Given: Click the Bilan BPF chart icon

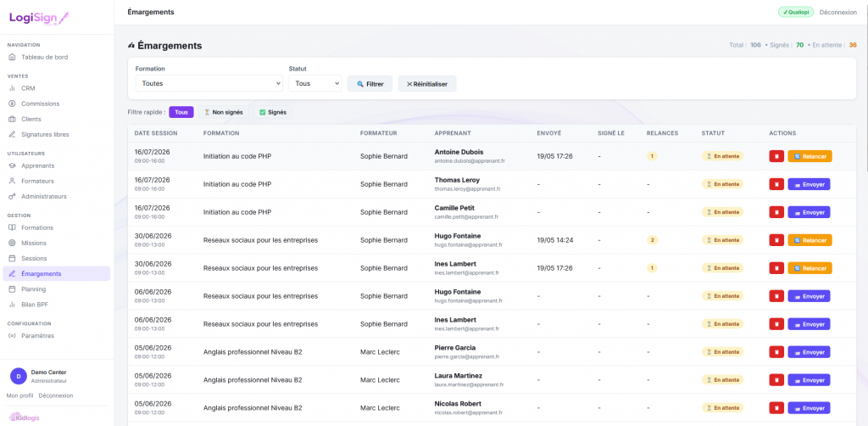Looking at the screenshot, I should (12, 305).
